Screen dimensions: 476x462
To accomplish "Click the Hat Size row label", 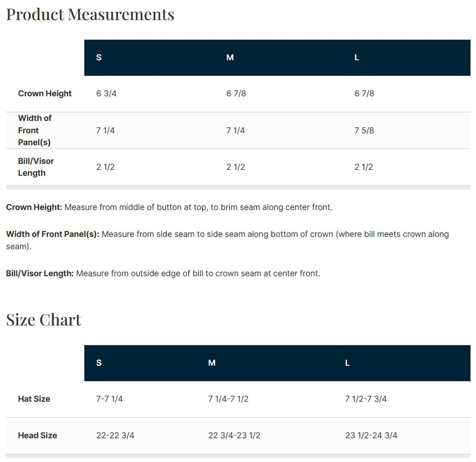I will click(x=34, y=399).
